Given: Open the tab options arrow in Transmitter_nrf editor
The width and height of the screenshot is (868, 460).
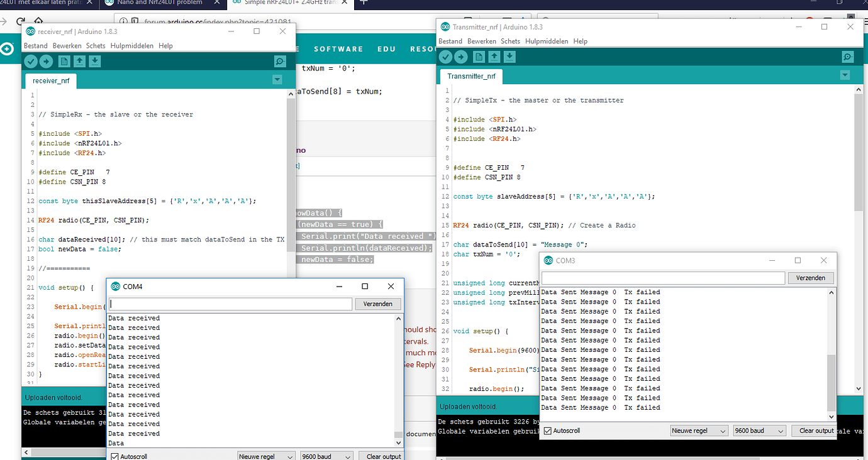Looking at the screenshot, I should (x=845, y=74).
